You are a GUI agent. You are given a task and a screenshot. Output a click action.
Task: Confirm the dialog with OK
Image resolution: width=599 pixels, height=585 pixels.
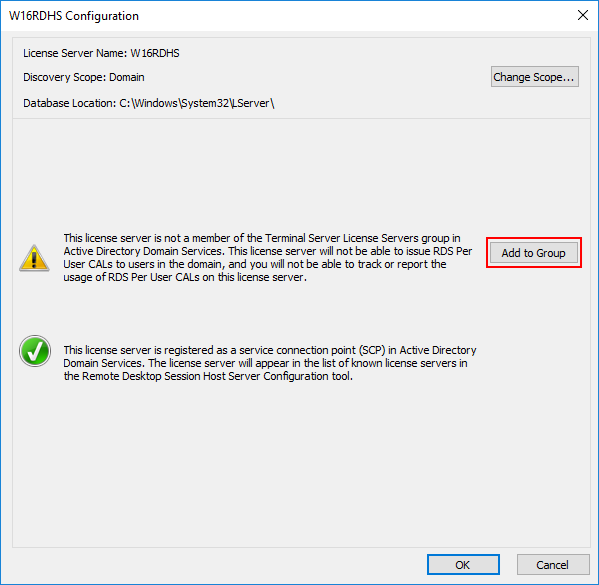click(463, 564)
